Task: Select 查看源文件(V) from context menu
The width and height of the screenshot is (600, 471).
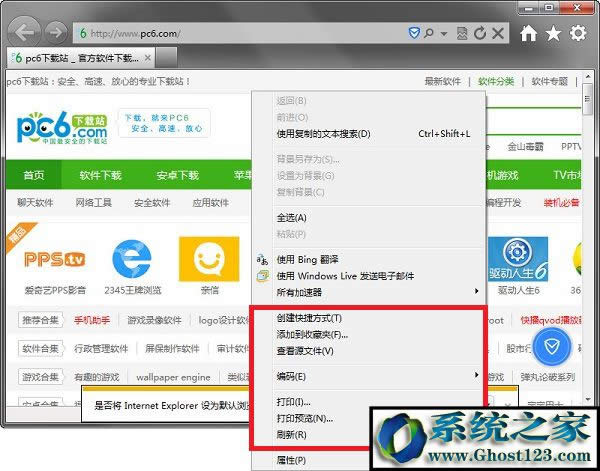Action: pyautogui.click(x=305, y=351)
